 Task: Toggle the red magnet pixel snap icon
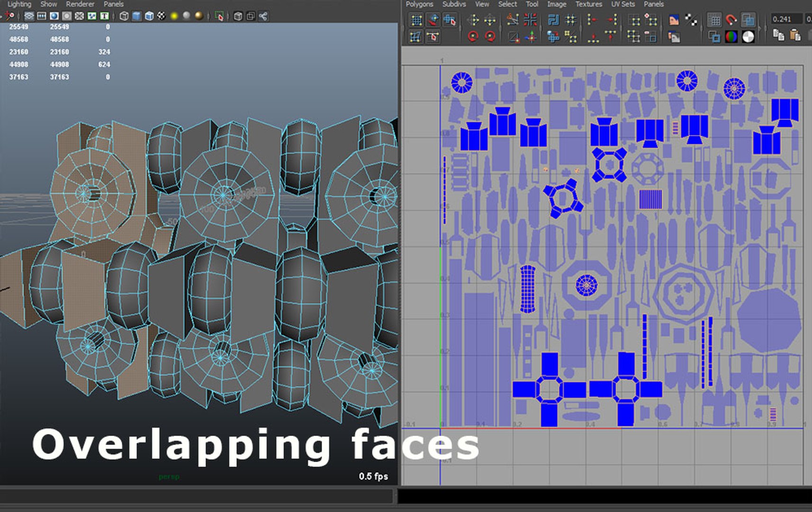click(731, 20)
